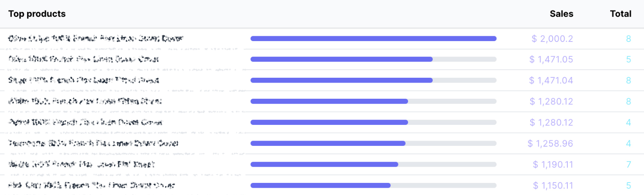Click the progress bar for $ 1,150.11
644x195 pixels.
click(x=373, y=185)
